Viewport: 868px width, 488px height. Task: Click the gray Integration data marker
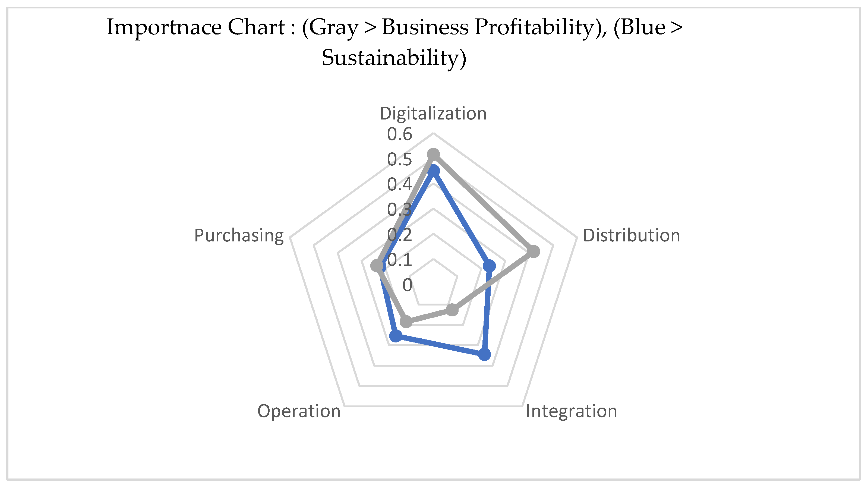(x=452, y=310)
